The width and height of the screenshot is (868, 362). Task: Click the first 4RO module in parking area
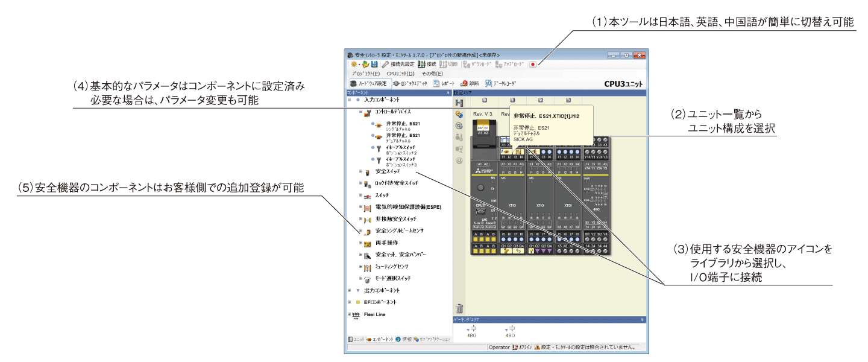point(472,331)
